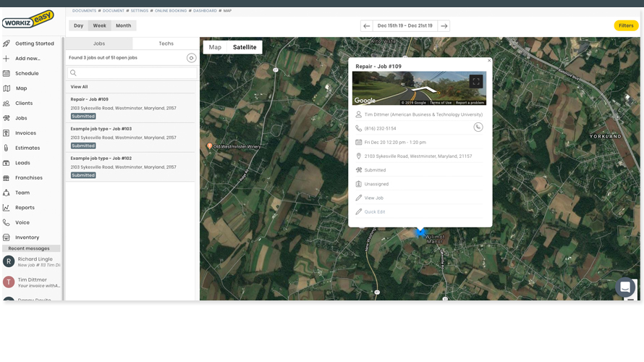This screenshot has height=362, width=644.
Task: Click the Voice phone icon in sidebar
Action: (7, 222)
